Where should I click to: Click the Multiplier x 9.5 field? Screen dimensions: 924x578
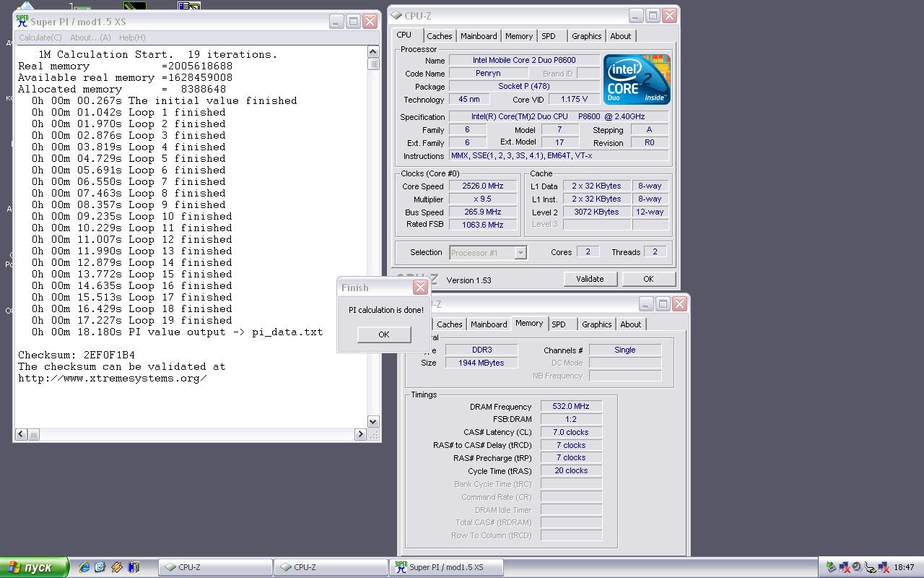(484, 199)
